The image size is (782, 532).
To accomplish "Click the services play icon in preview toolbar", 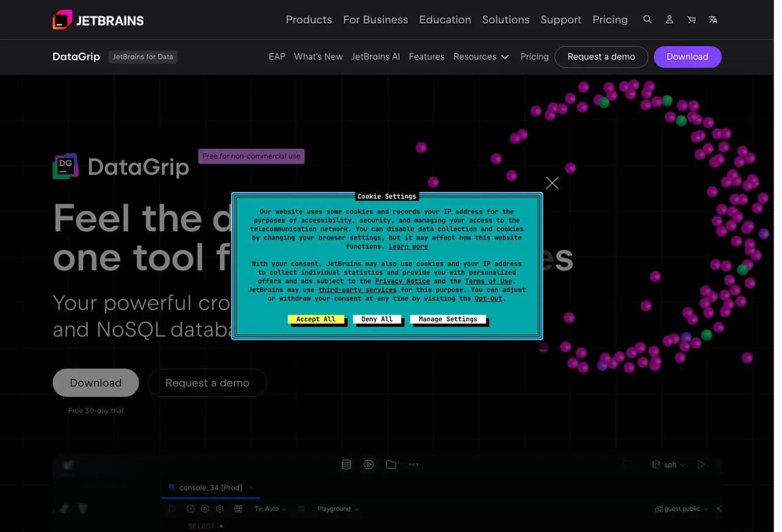I will point(368,465).
